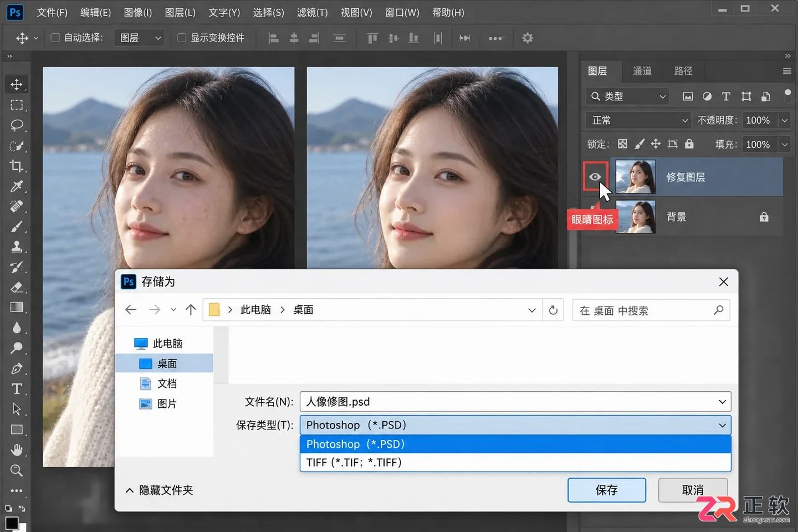Click the 保存 button
The image size is (798, 532).
click(x=607, y=490)
